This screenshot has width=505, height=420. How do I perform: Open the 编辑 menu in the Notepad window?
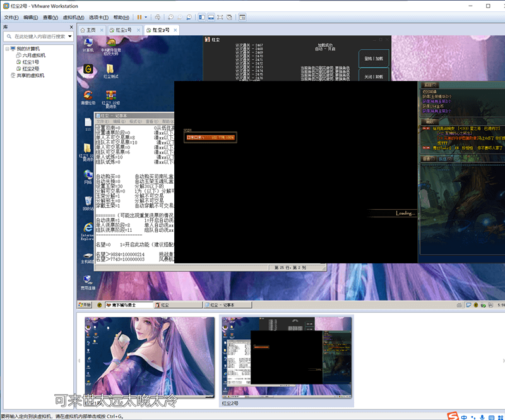[119, 121]
